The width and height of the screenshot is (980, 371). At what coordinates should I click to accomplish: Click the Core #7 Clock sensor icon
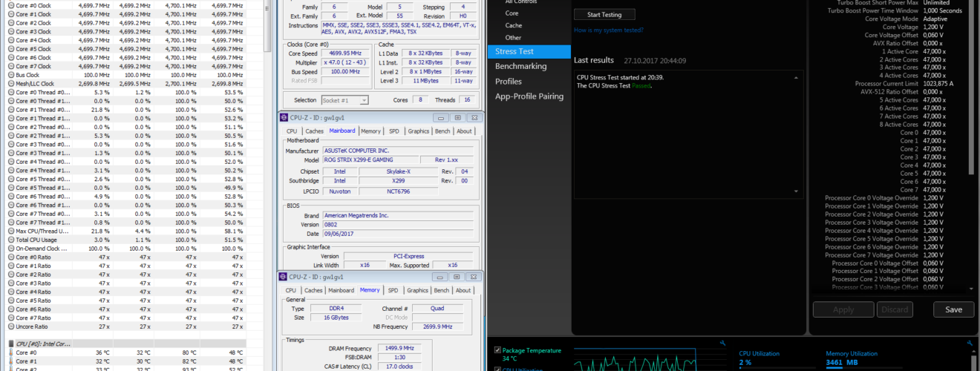(11, 66)
